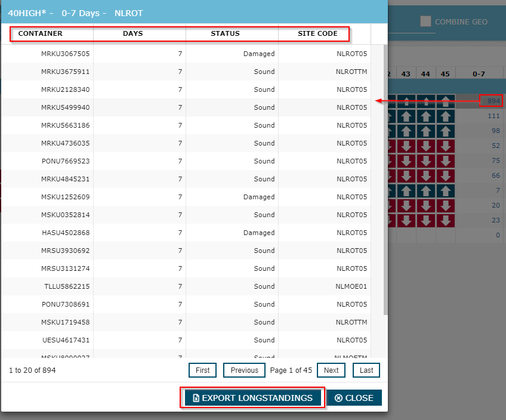Screen dimensions: 506x420
Task: Click the up arrow in column 44 of the 98 row
Action: (426, 131)
